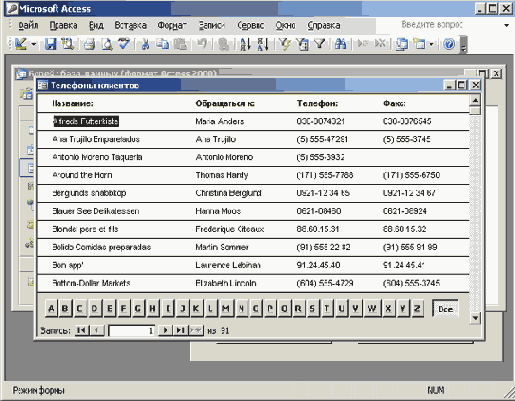Click the form's scrollbar up arrow
This screenshot has width=515, height=401.
[x=475, y=100]
